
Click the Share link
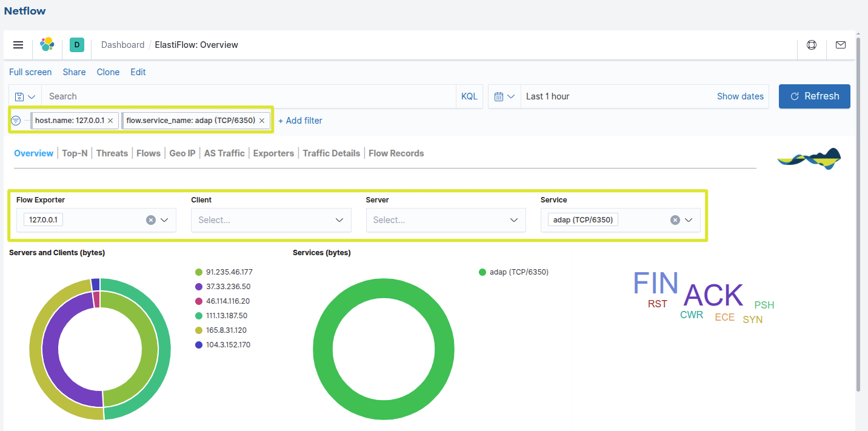coord(74,72)
